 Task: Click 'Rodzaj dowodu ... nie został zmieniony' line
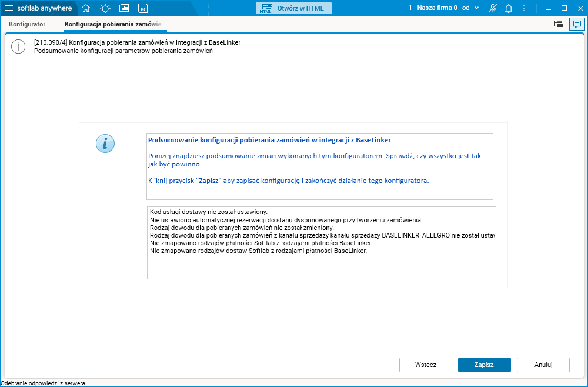tap(242, 228)
